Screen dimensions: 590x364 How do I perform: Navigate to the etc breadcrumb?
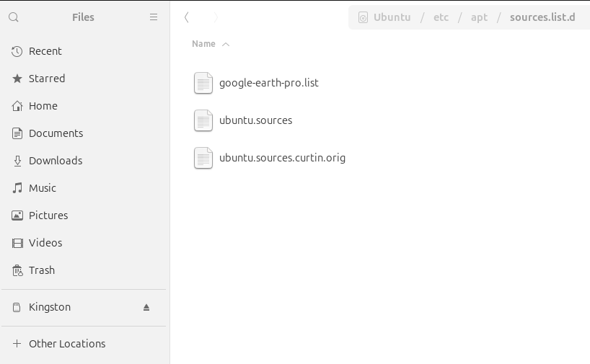pos(441,17)
